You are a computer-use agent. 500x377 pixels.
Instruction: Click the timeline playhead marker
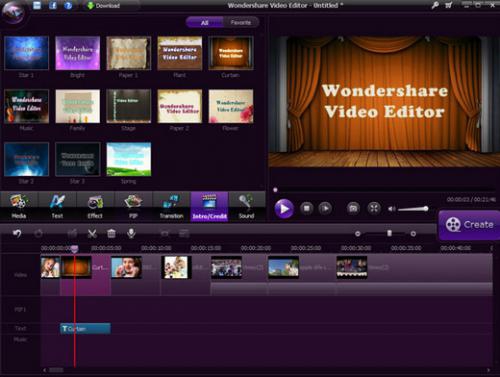(75, 248)
